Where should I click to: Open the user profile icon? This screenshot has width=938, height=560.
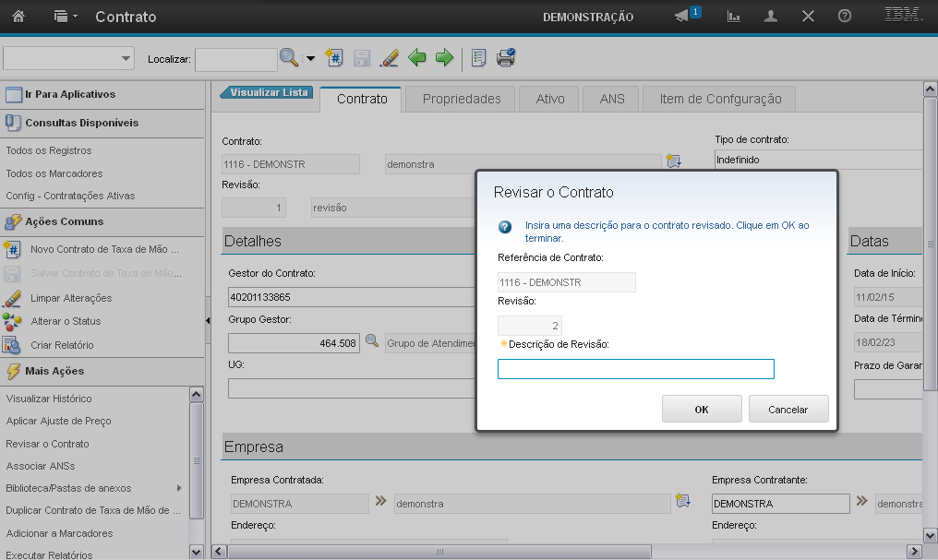coord(771,16)
